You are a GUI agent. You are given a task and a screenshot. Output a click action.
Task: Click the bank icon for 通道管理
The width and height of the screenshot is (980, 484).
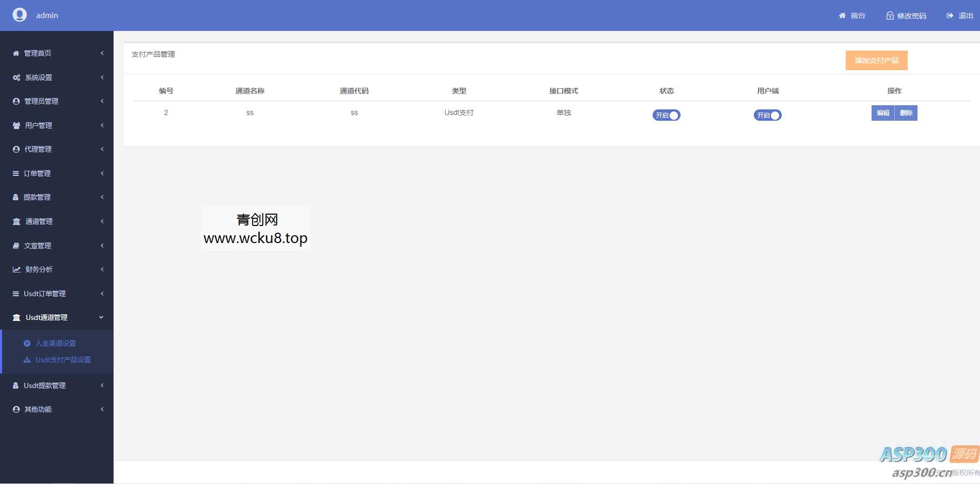coord(17,221)
